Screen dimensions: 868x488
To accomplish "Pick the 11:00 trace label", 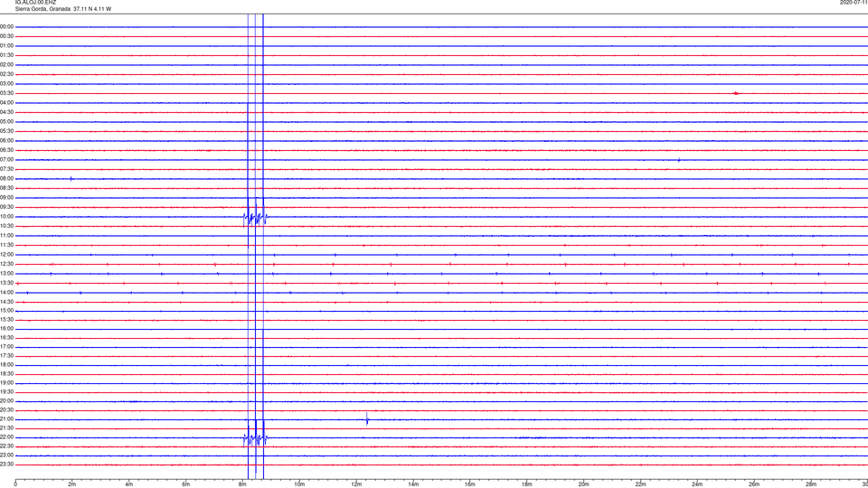I will [x=7, y=235].
